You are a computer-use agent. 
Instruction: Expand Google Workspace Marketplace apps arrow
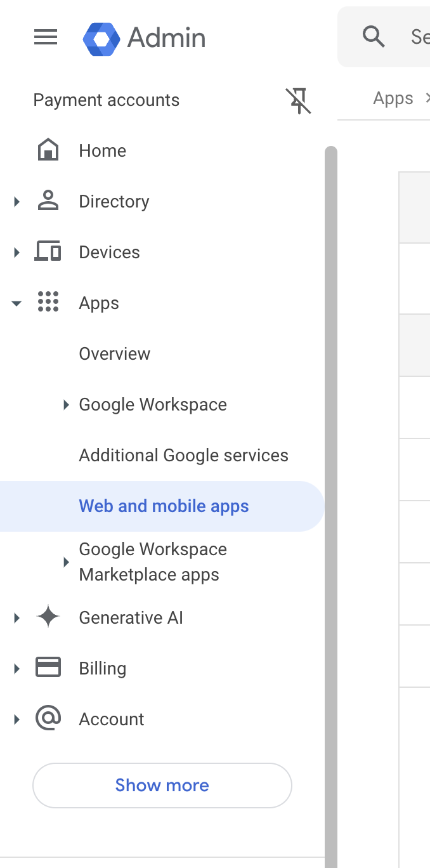click(x=66, y=562)
